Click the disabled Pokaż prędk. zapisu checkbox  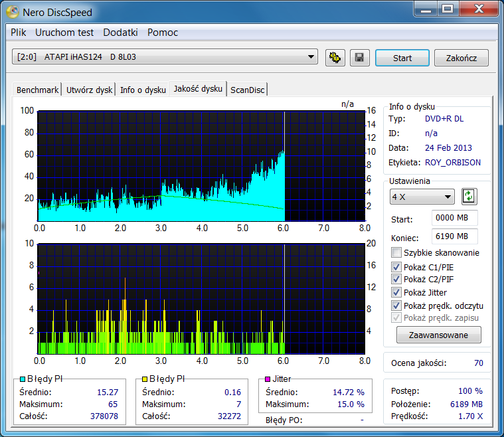click(396, 317)
